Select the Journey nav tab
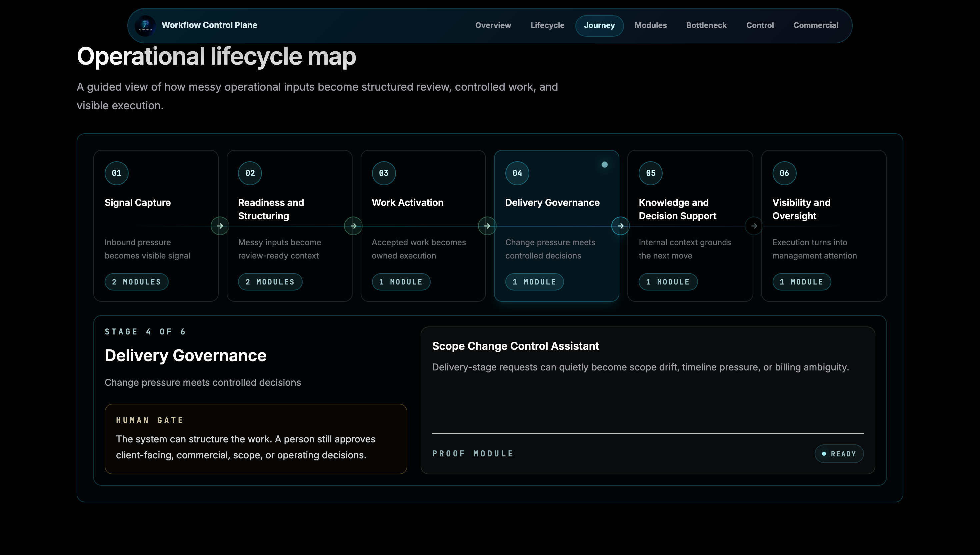 599,26
